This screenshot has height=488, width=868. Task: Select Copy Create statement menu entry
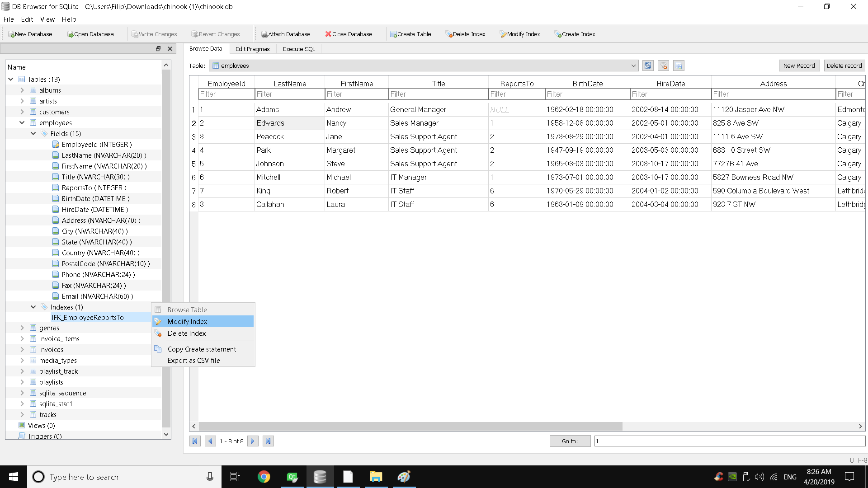click(203, 349)
